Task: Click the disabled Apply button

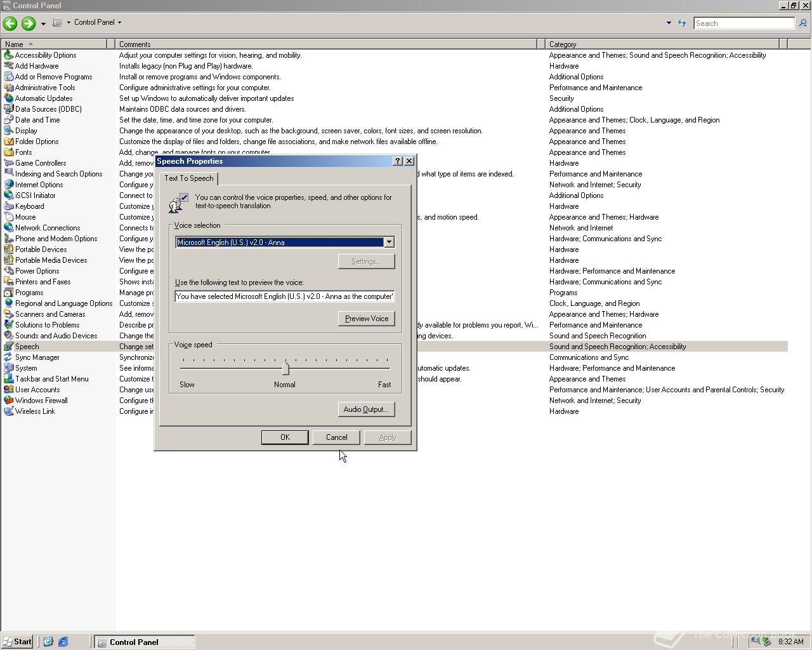Action: pos(388,437)
